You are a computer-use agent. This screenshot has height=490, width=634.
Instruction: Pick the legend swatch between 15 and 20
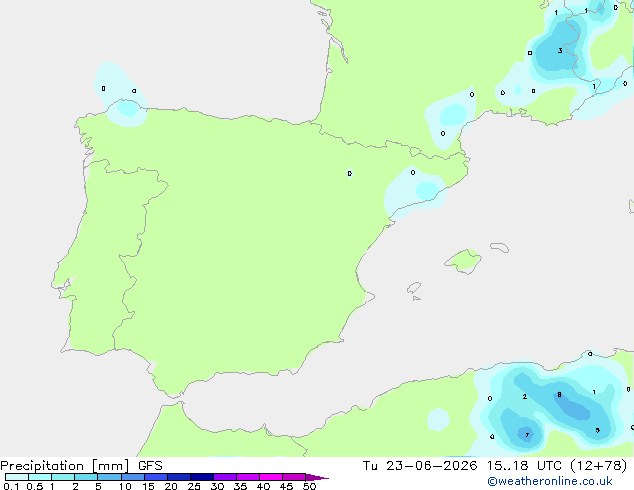156,477
